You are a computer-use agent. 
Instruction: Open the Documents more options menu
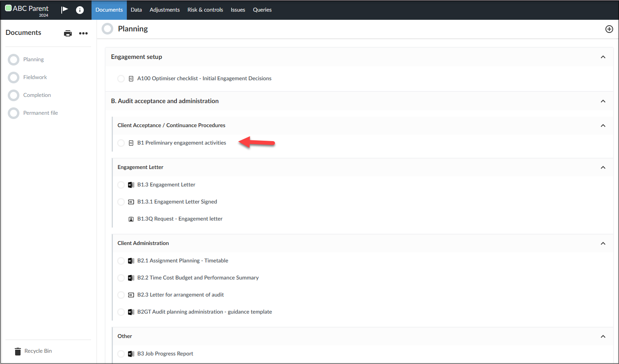coord(83,33)
